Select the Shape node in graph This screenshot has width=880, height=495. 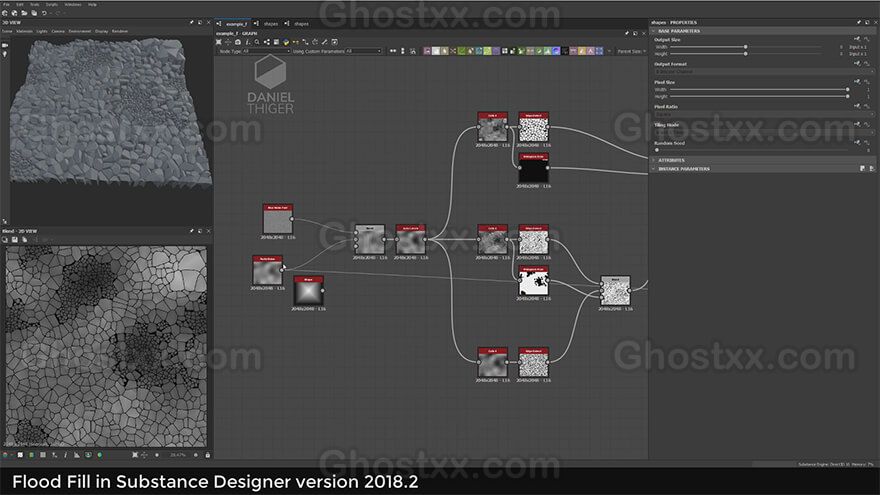click(x=308, y=291)
